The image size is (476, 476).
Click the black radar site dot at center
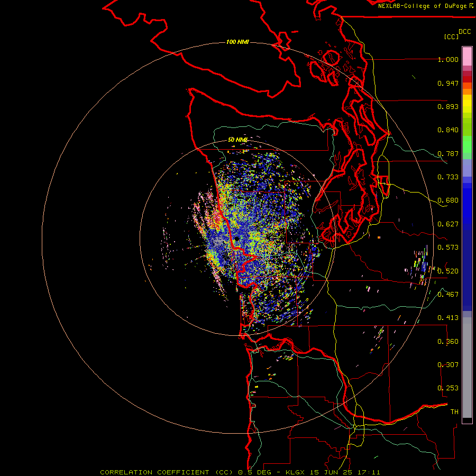(x=236, y=239)
